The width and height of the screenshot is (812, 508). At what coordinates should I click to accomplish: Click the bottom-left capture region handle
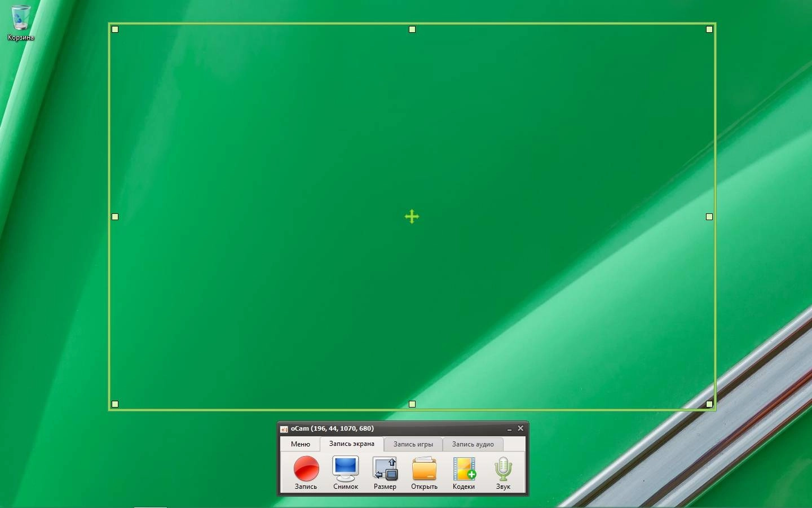(x=115, y=404)
